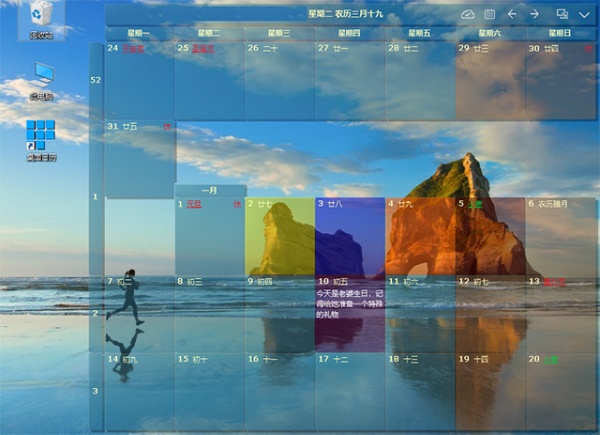Select the December 31 cell
Image resolution: width=600 pixels, height=435 pixels.
coord(140,159)
